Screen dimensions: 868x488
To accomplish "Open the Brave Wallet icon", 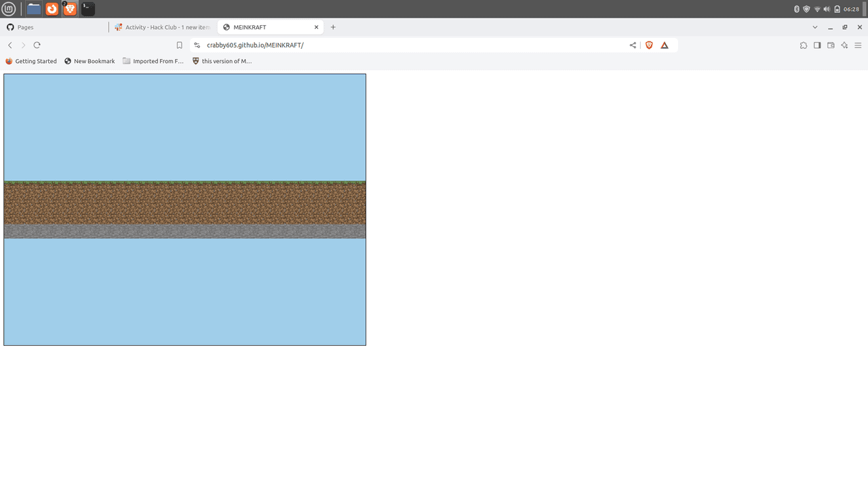I will (831, 45).
